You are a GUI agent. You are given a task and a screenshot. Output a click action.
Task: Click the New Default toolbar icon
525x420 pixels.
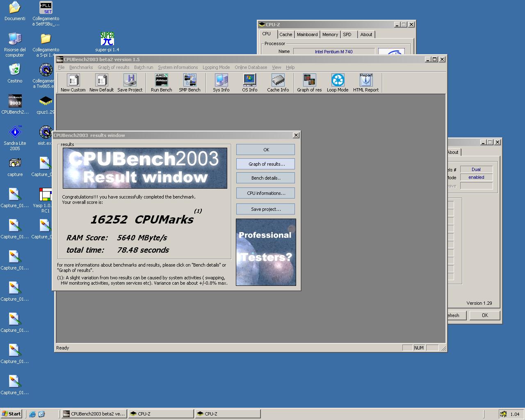[101, 83]
